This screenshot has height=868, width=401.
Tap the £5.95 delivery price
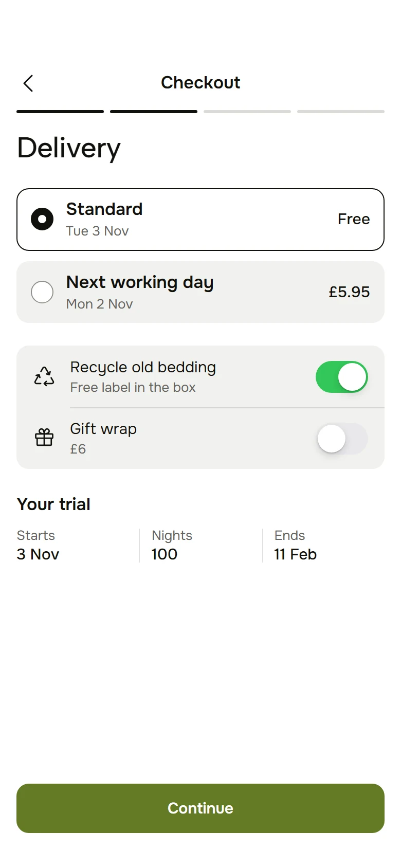tap(349, 292)
